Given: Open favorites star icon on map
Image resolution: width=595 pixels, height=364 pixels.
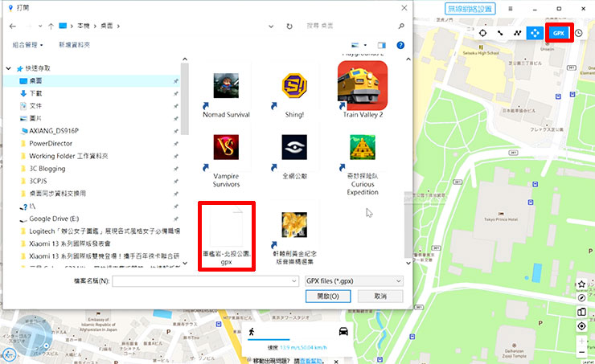Looking at the screenshot, I should tap(581, 284).
